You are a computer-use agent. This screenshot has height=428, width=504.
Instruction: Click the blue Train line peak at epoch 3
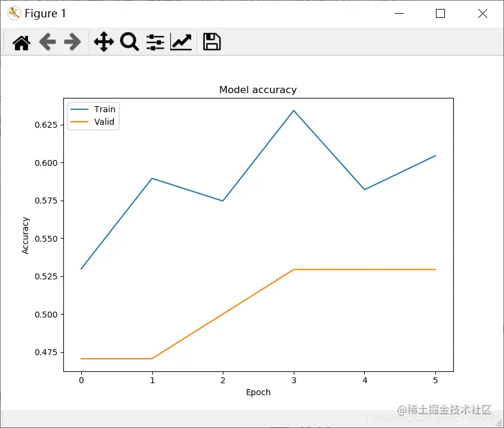(294, 110)
